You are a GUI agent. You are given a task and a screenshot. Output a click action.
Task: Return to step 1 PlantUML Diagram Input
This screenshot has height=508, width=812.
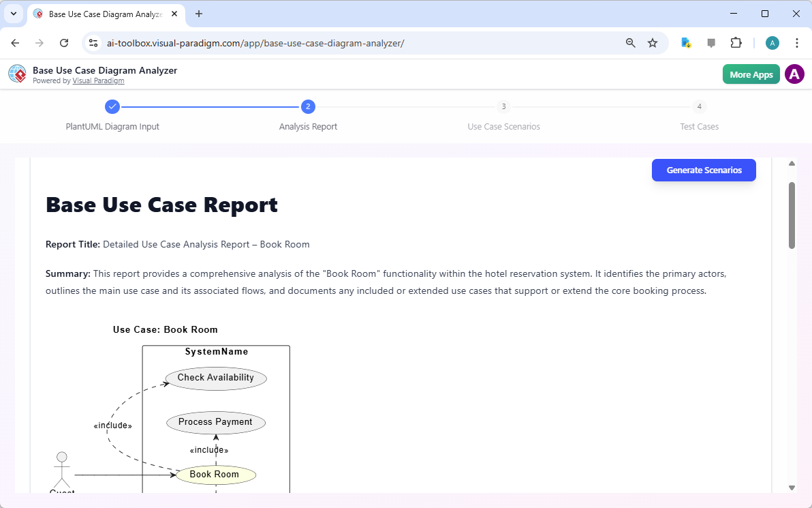click(x=112, y=106)
